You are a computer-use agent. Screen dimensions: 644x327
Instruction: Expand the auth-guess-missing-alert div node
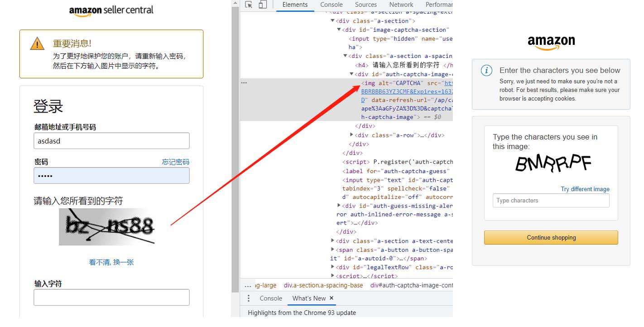(339, 206)
